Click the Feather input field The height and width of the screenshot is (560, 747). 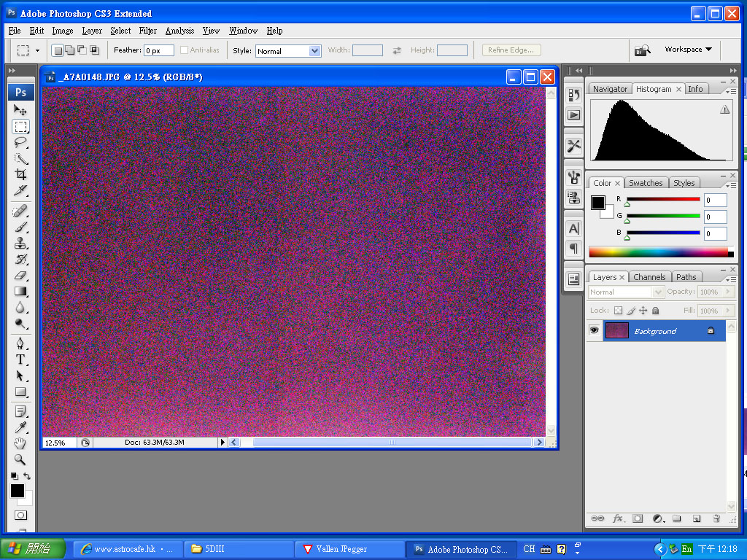coord(158,51)
